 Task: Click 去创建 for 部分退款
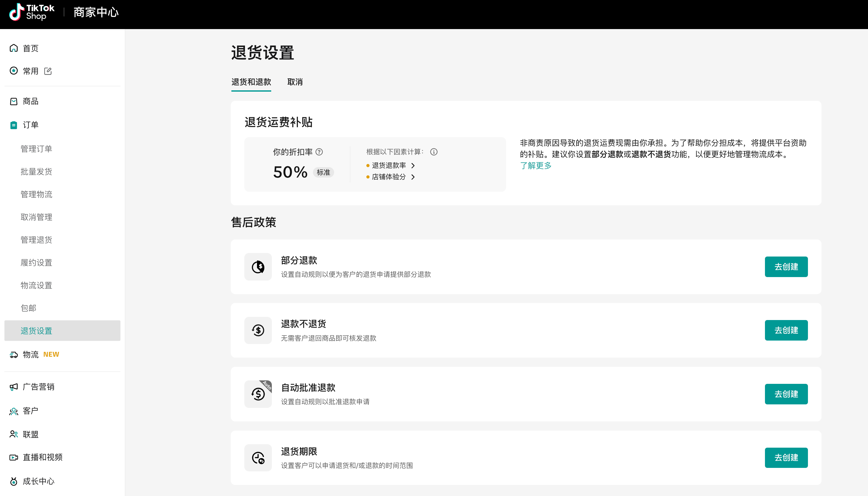click(x=786, y=267)
